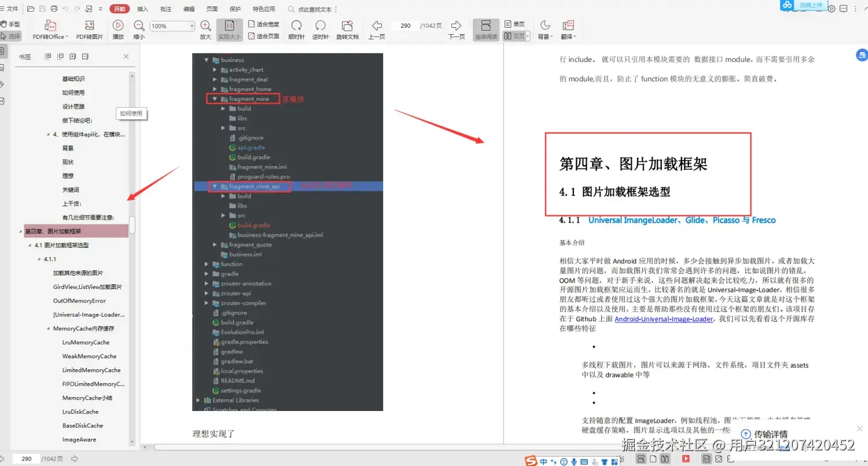Screen dimensions: 868x466
Task: Click the 290 page number input field
Action: click(405, 25)
